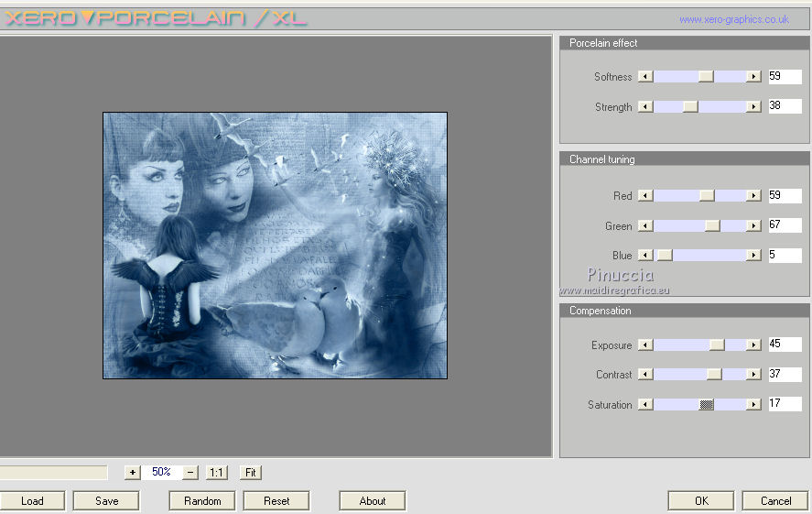The height and width of the screenshot is (514, 812).
Task: Click the empty progress bar at the bottom left
Action: click(53, 472)
